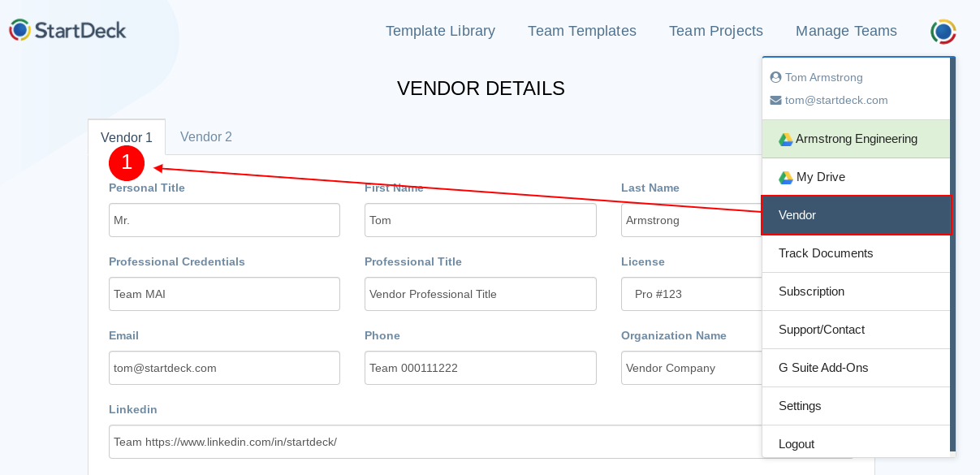Click the Organization Name field
The width and height of the screenshot is (980, 475).
point(691,368)
